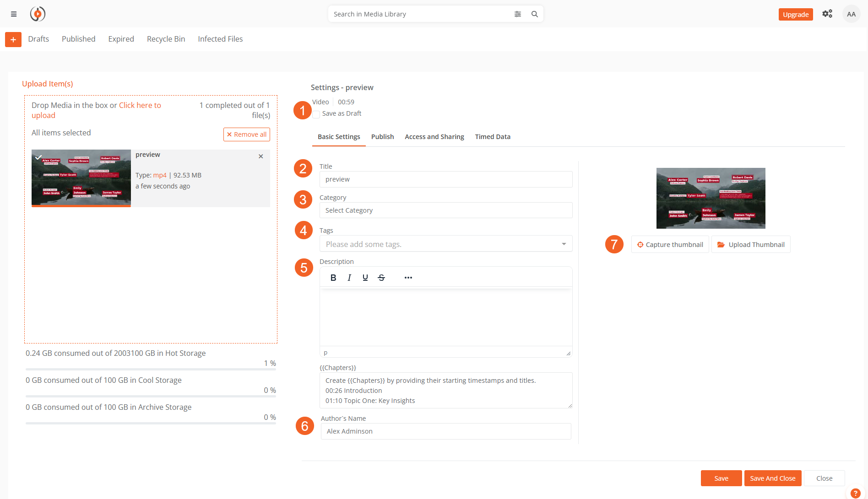Remove the preview item from upload list
Viewport: 868px width, 499px height.
pyautogui.click(x=261, y=156)
